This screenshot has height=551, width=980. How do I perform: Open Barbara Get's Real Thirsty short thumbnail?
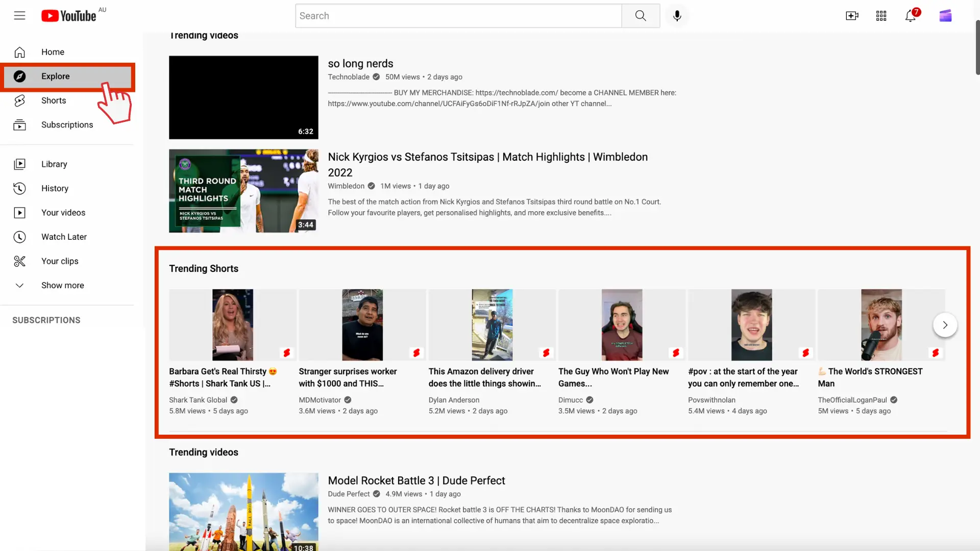[233, 325]
